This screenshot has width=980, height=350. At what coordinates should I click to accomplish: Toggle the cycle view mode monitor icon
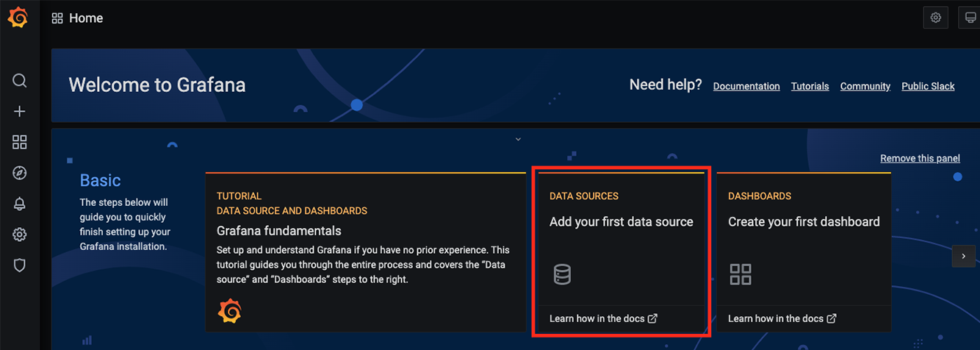pos(970,18)
